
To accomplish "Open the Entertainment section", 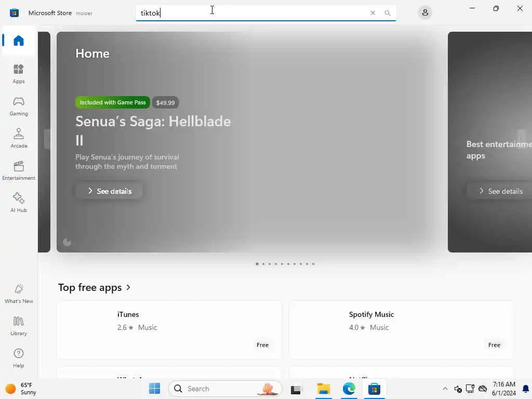I will pos(19,170).
